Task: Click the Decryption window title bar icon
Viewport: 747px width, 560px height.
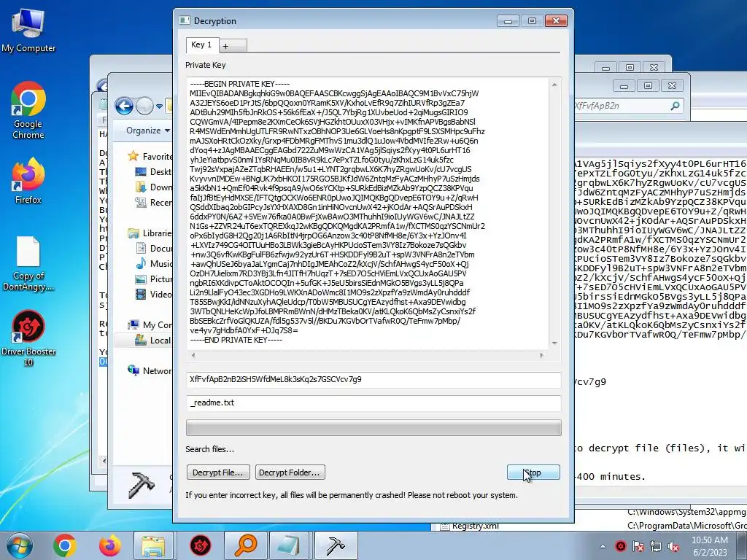Action: (185, 20)
